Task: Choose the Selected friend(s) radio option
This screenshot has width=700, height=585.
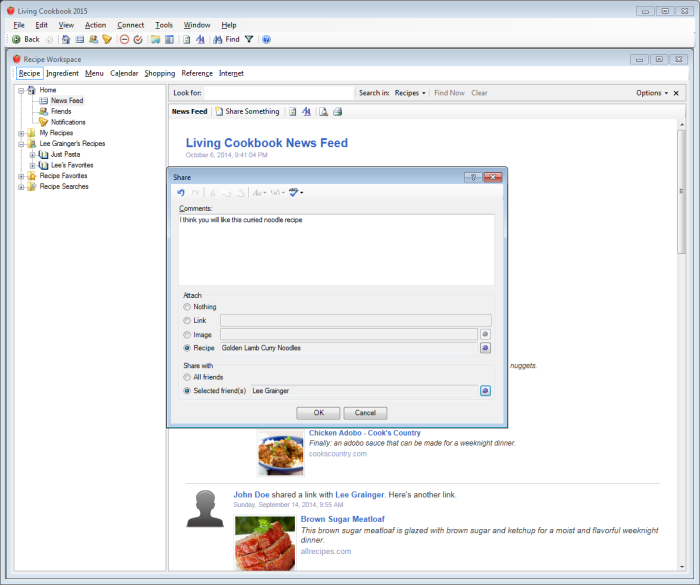Action: click(187, 391)
